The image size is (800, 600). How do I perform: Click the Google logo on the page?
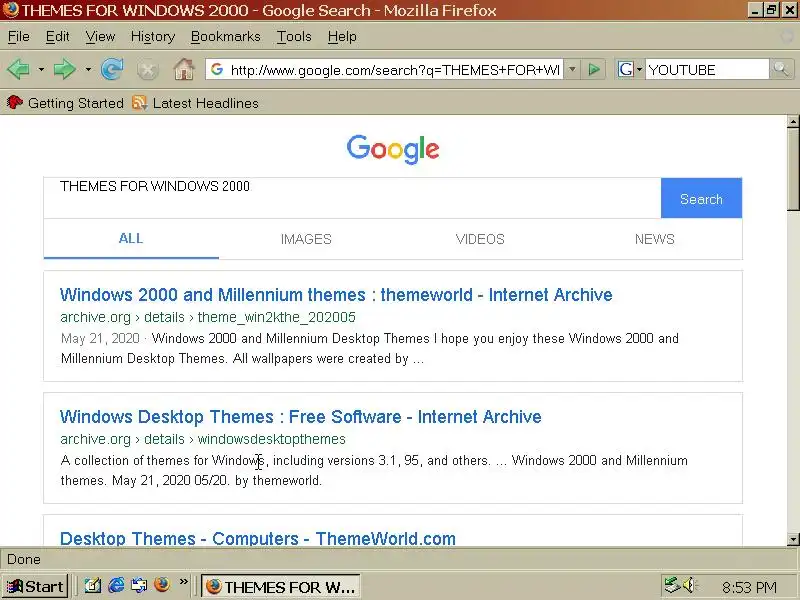(x=393, y=149)
